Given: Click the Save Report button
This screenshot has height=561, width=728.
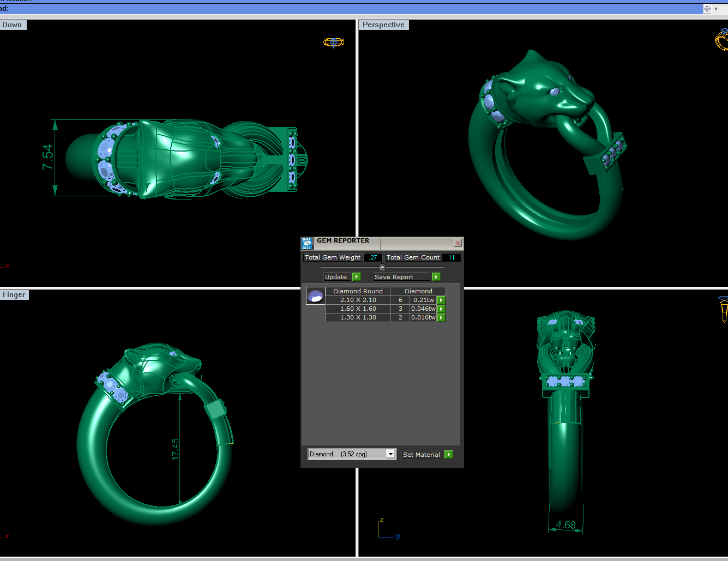Looking at the screenshot, I should pos(402,277).
